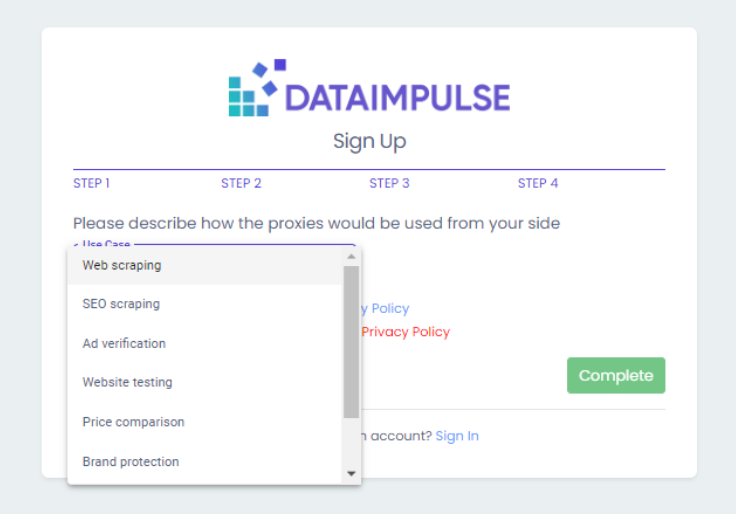Jump to Step 4 tab

tap(538, 183)
